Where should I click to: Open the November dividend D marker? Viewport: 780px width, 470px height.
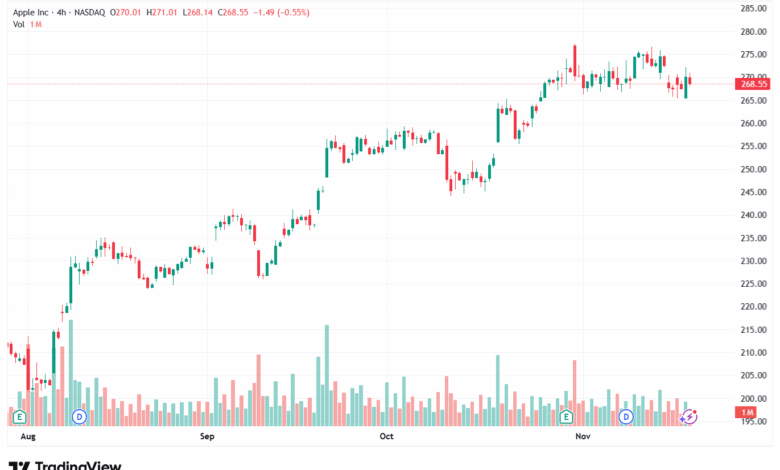click(x=626, y=416)
